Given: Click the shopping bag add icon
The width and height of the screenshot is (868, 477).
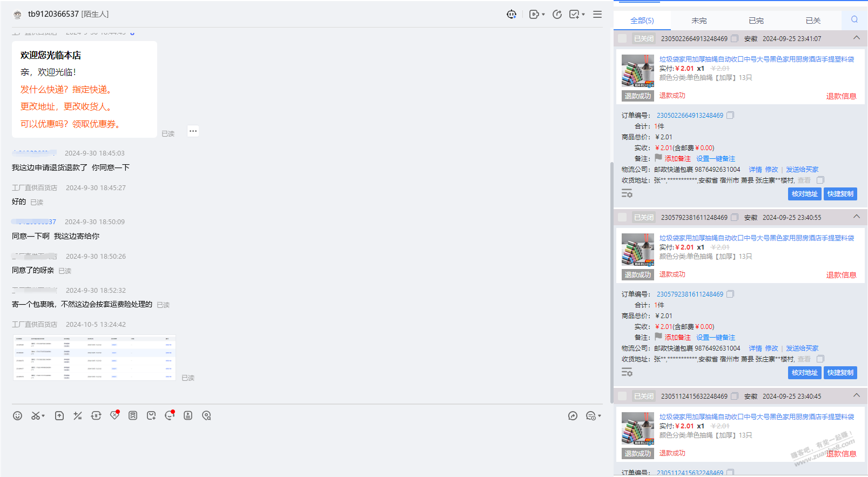Looking at the screenshot, I should pyautogui.click(x=151, y=415).
